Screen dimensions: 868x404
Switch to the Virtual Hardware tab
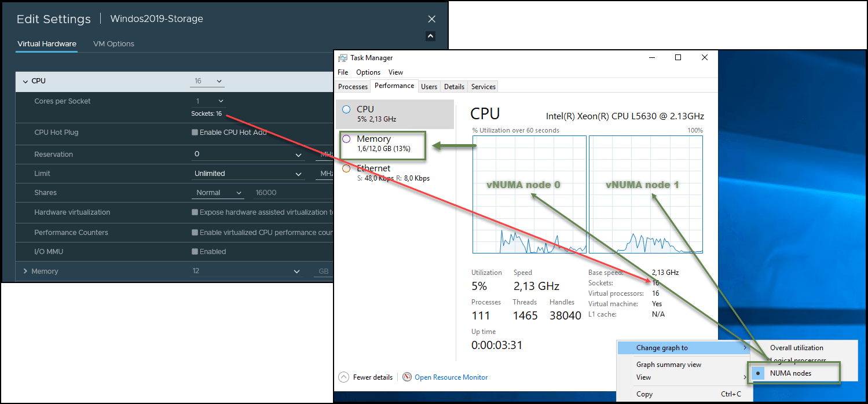[47, 44]
